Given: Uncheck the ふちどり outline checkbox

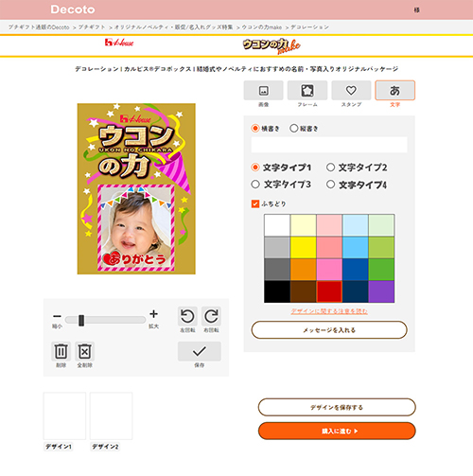Looking at the screenshot, I should pyautogui.click(x=255, y=203).
